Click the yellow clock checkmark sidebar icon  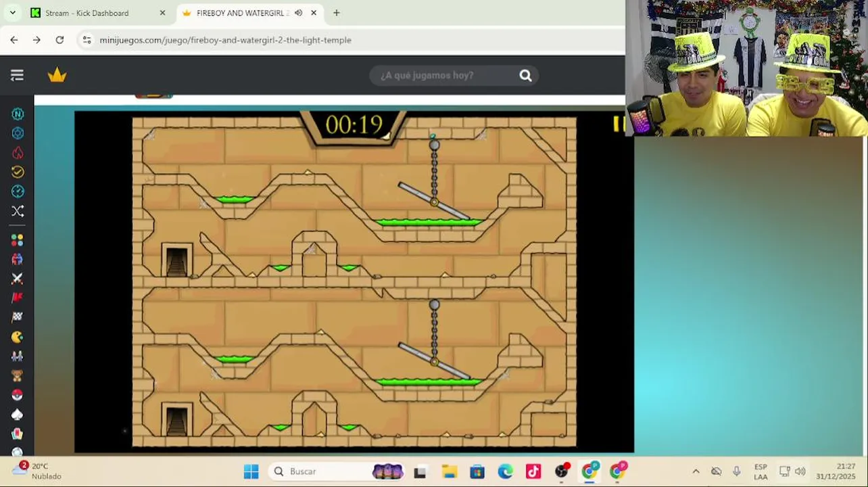tap(18, 172)
